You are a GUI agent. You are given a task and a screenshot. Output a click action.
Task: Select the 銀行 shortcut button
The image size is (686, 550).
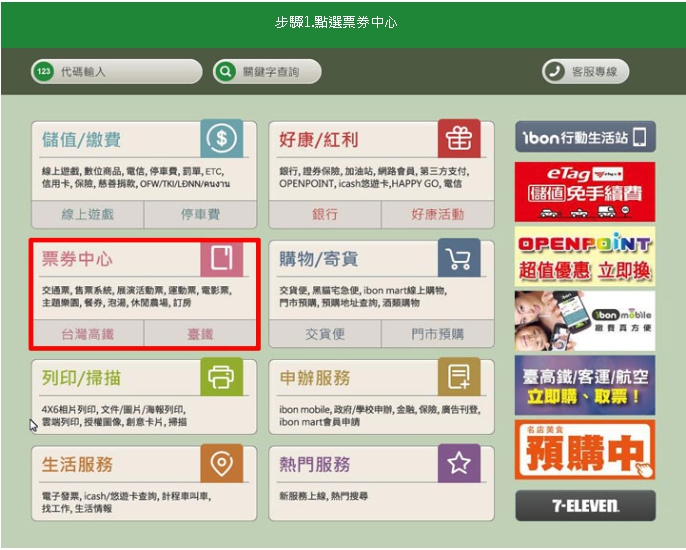(x=325, y=214)
